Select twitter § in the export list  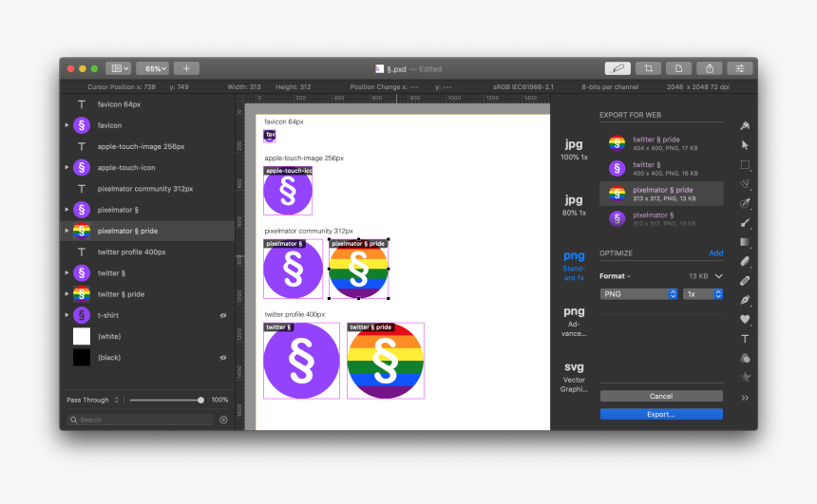[661, 168]
